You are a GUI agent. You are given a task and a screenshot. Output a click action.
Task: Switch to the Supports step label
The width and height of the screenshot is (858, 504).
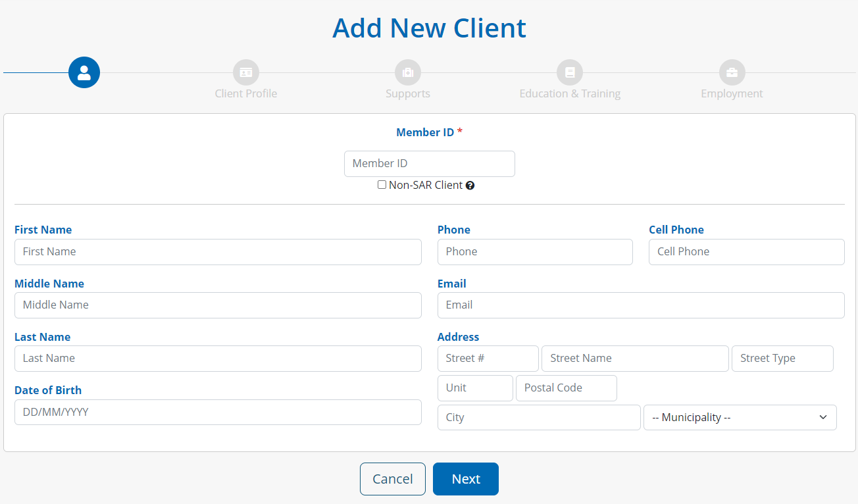408,93
